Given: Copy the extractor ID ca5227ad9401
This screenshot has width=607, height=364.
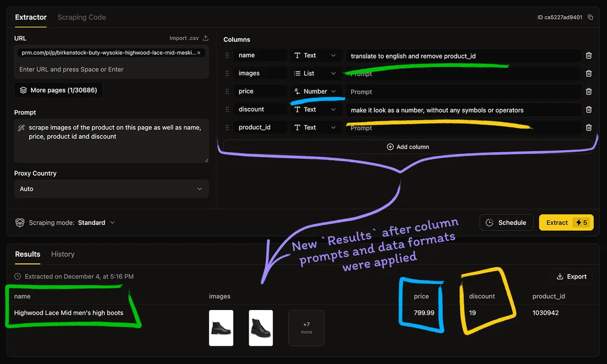Looking at the screenshot, I should pos(590,17).
